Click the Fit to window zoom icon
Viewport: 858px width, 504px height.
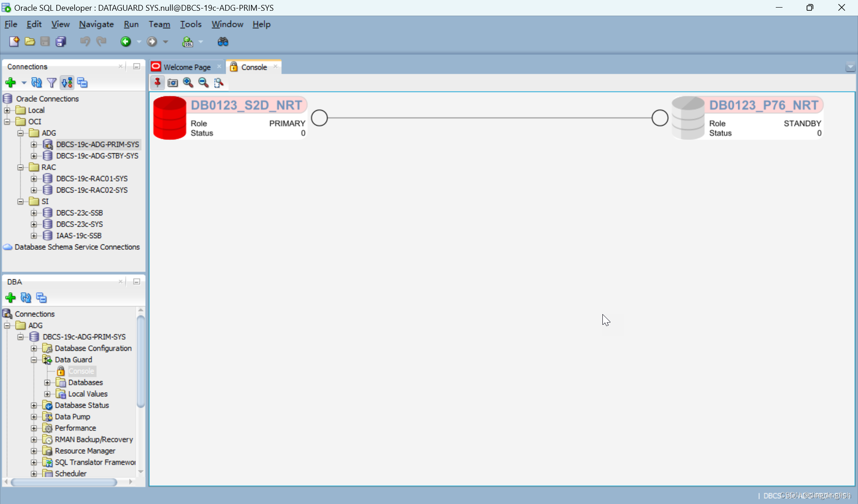(219, 83)
